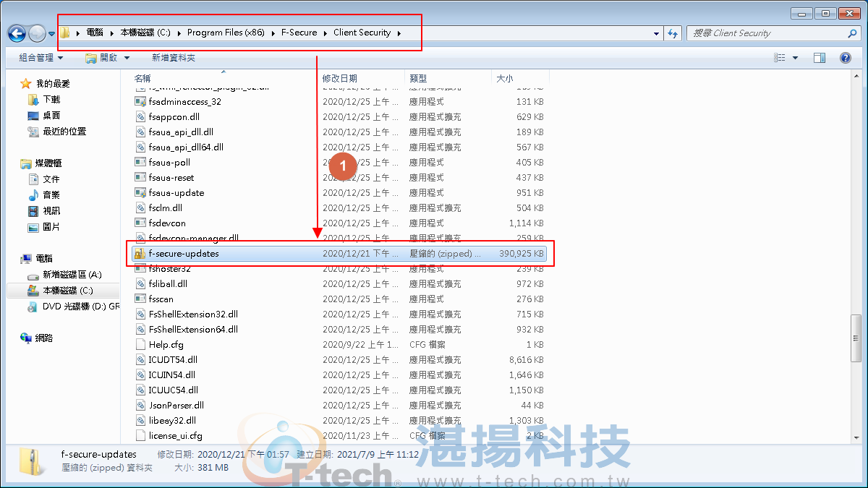Open Help with the question mark icon
The width and height of the screenshot is (868, 488).
click(x=845, y=58)
